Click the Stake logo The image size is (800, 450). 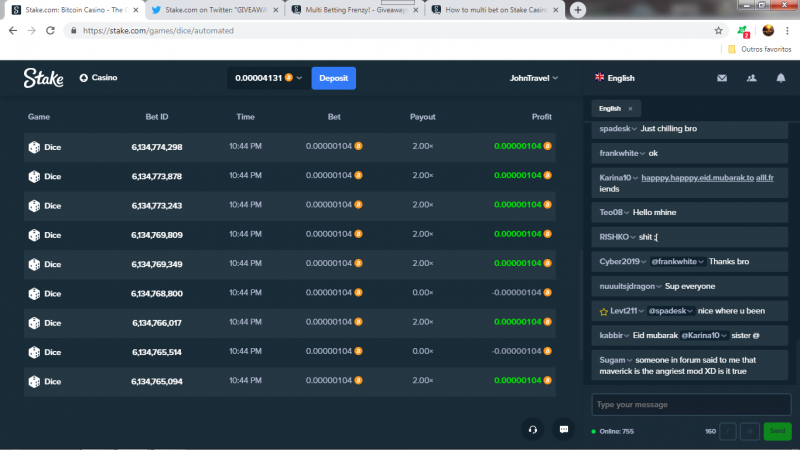pyautogui.click(x=43, y=78)
